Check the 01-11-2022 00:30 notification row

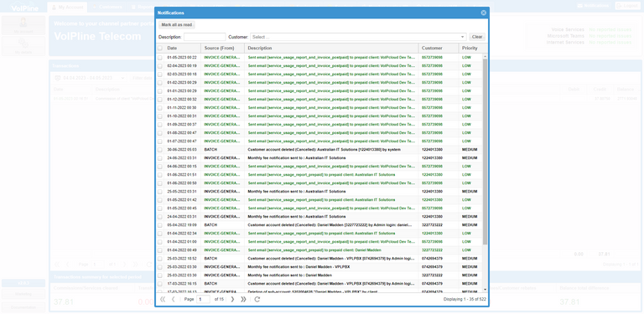coord(160,107)
